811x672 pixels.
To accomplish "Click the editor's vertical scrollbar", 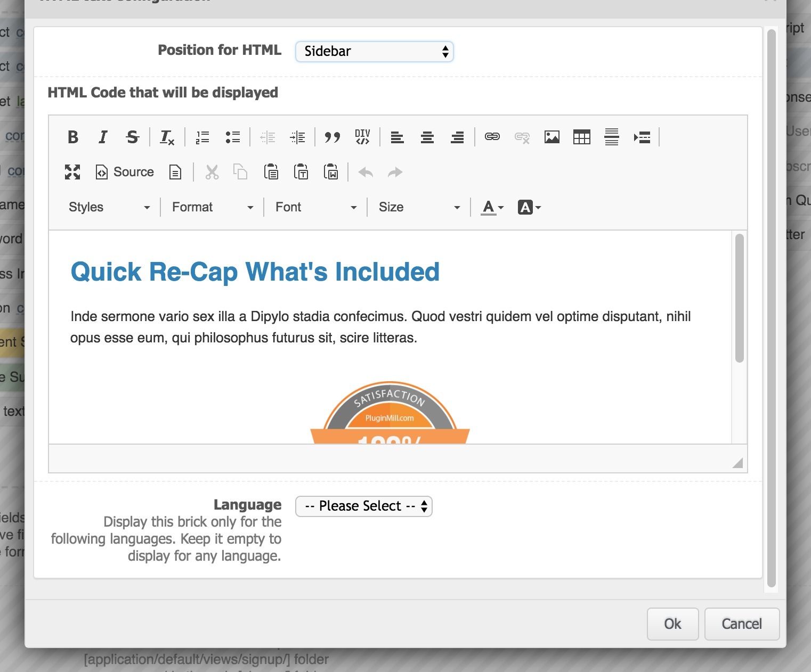I will pyautogui.click(x=739, y=298).
